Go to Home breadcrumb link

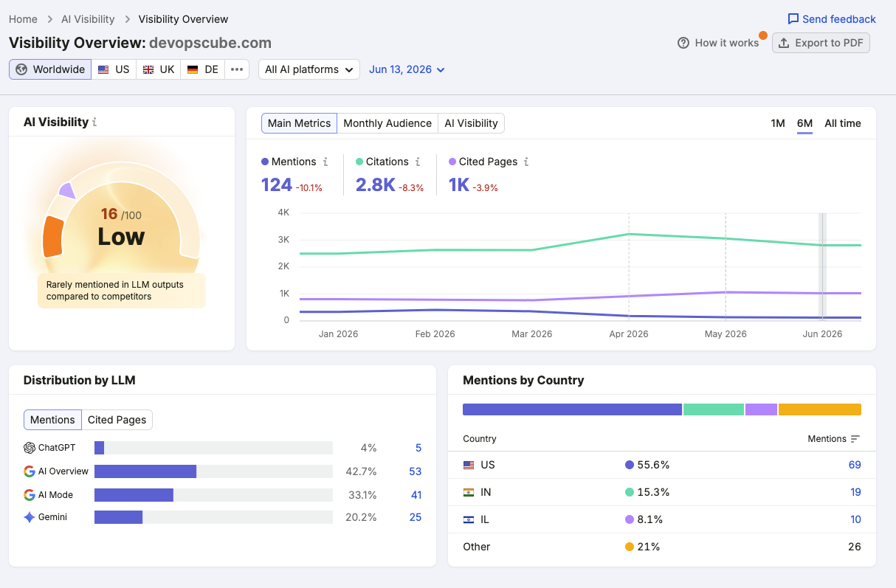23,19
